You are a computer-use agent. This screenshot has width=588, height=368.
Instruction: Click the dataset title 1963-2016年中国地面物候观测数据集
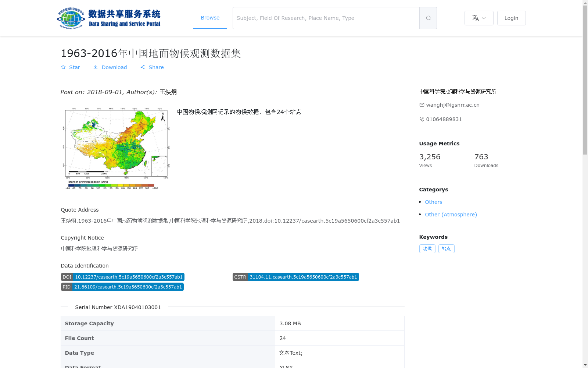point(151,53)
